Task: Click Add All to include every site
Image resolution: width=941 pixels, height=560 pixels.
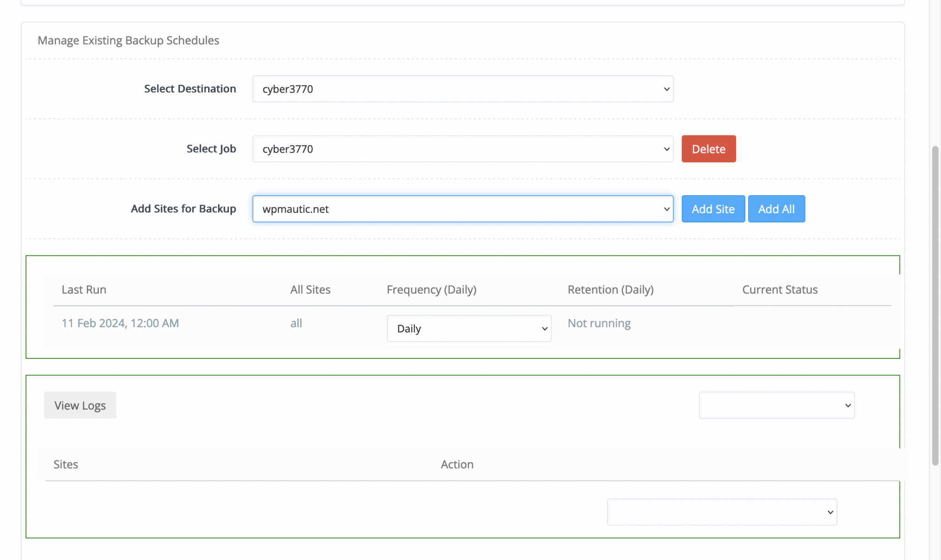Action: [x=776, y=209]
